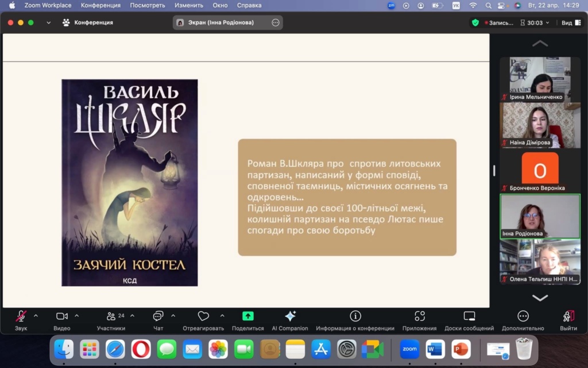The height and width of the screenshot is (368, 588).
Task: Click the gallery panel divider handle
Action: 494,170
